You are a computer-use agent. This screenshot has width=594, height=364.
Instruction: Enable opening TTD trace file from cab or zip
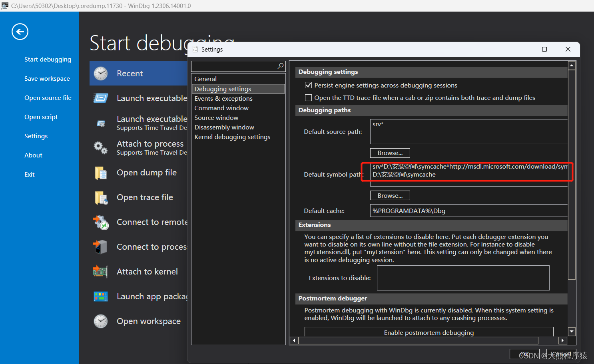308,97
